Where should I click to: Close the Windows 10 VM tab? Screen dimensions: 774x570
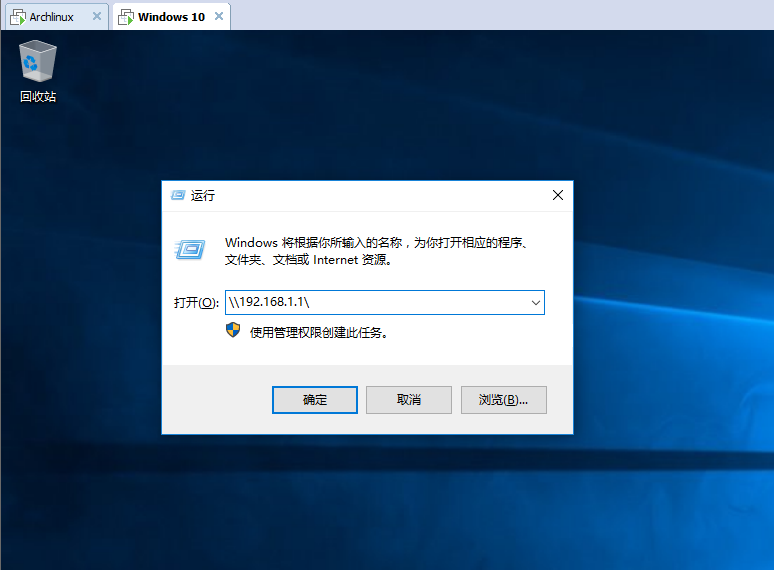219,16
